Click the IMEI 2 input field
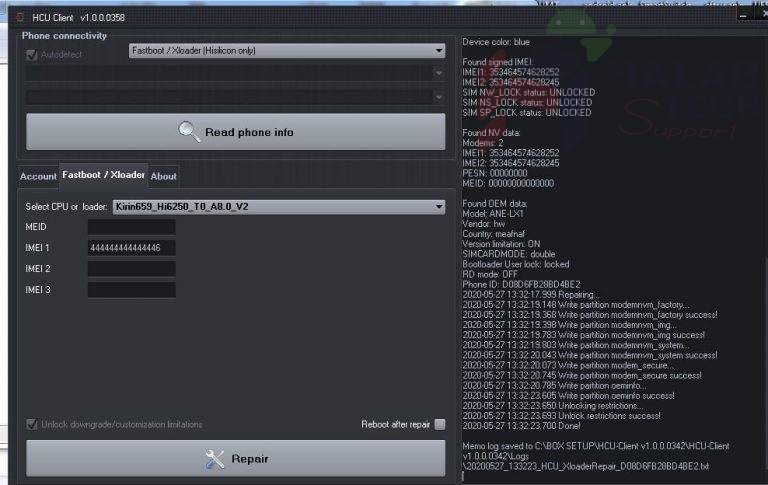Screen dimensions: 768x485 (132, 268)
